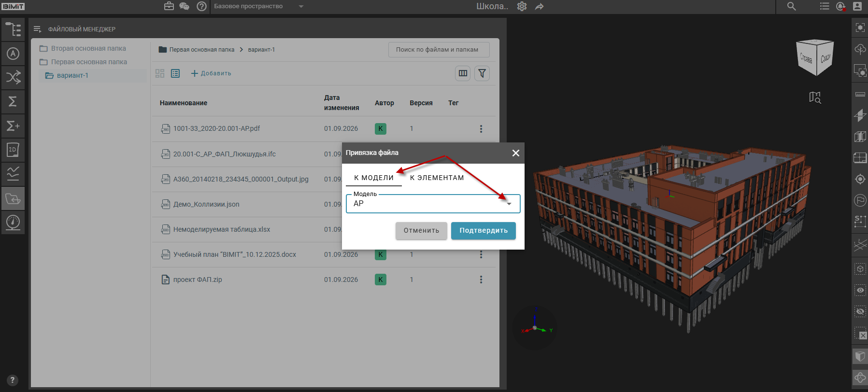Open the attributes panel with letter A icon
The width and height of the screenshot is (868, 392).
13,54
